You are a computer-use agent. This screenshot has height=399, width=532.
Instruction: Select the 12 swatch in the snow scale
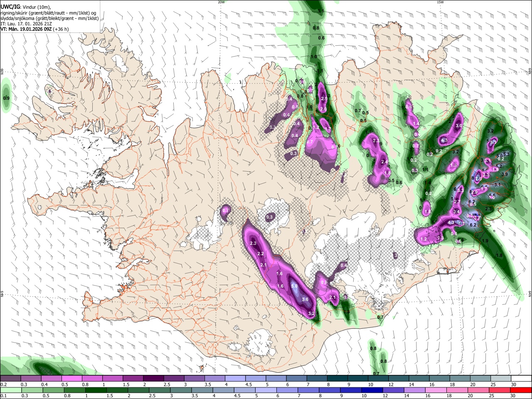(x=398, y=378)
